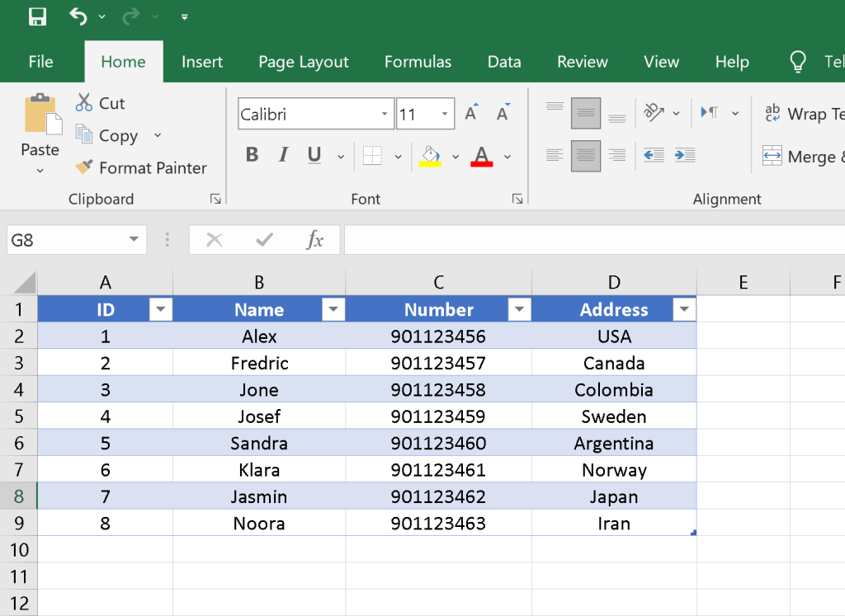Open the ID column filter dropdown
This screenshot has height=616, width=845.
coord(161,309)
